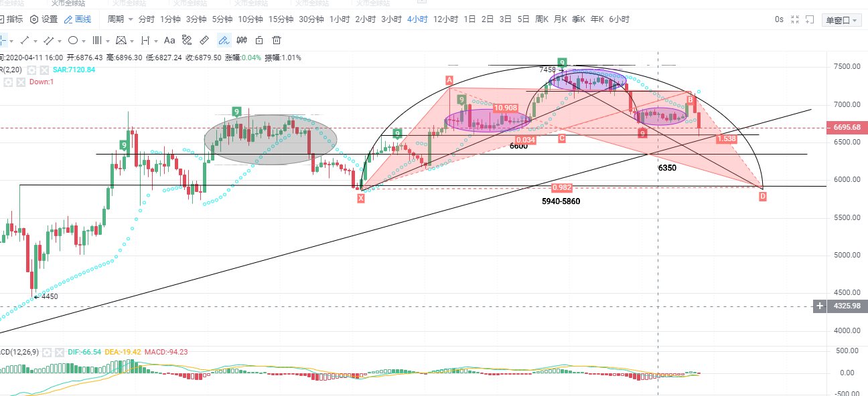The width and height of the screenshot is (868, 396).
Task: Switch to the 12小时 timeframe
Action: point(446,19)
